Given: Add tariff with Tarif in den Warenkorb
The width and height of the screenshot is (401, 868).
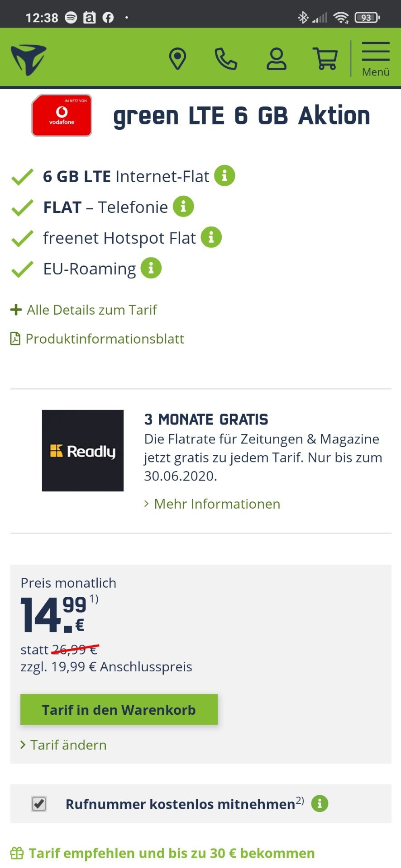Looking at the screenshot, I should [119, 709].
